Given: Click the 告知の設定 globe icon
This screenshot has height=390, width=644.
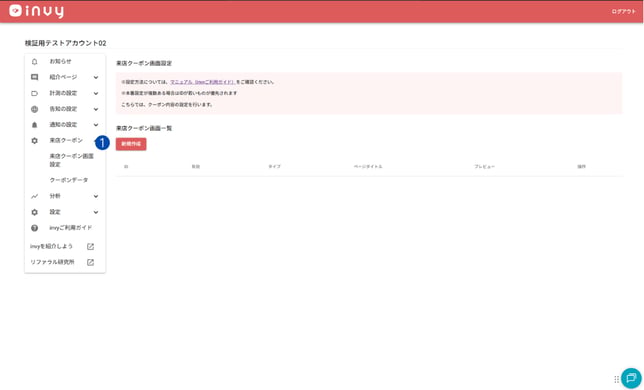Looking at the screenshot, I should click(x=34, y=109).
